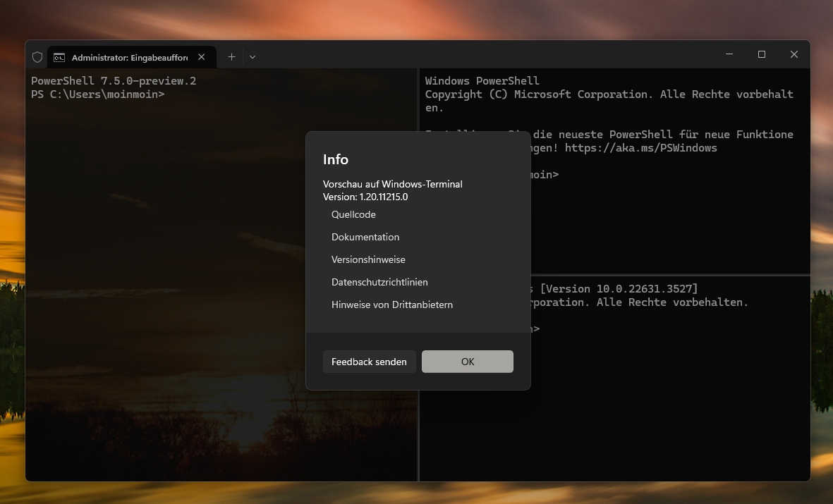
Task: Maximize the Terminal window
Action: click(x=762, y=54)
